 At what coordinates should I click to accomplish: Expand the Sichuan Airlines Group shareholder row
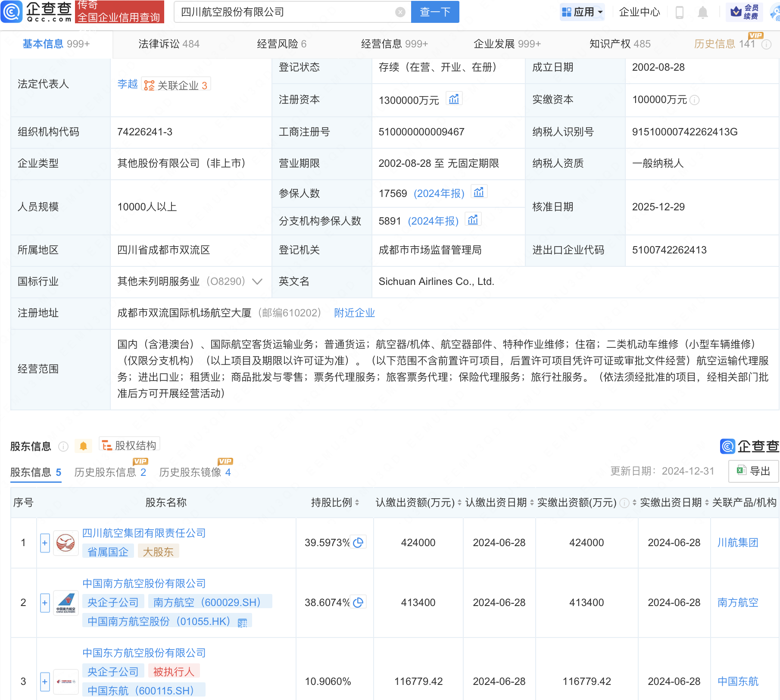click(x=45, y=543)
